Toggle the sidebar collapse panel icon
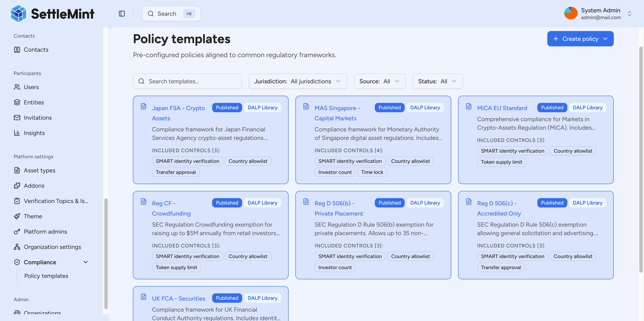The height and width of the screenshot is (321, 644). (122, 14)
